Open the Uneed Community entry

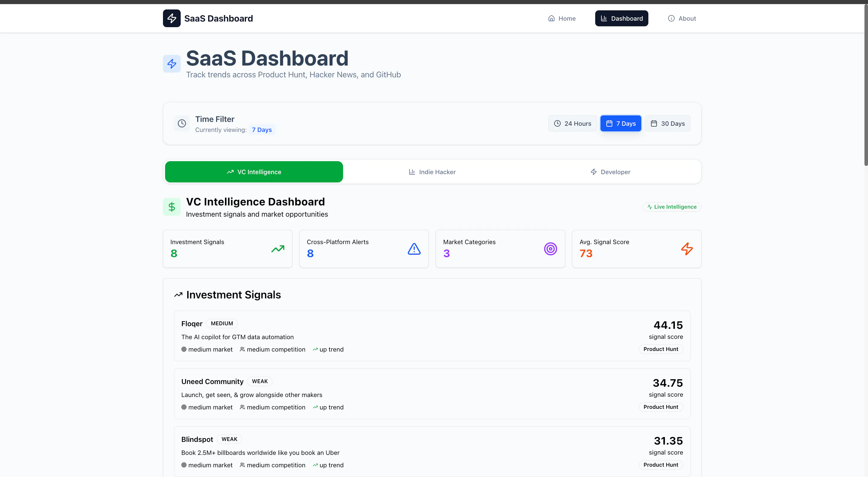pos(432,394)
